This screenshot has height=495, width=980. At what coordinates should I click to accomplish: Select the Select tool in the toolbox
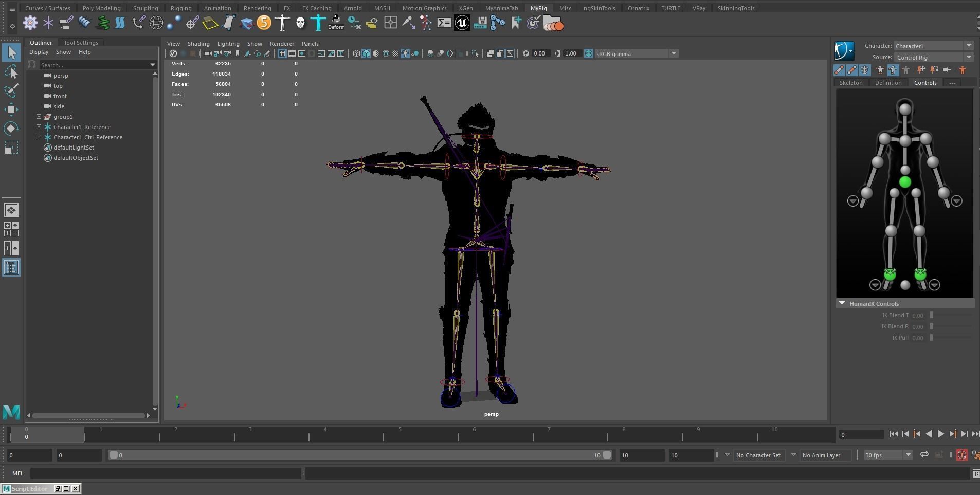click(11, 52)
